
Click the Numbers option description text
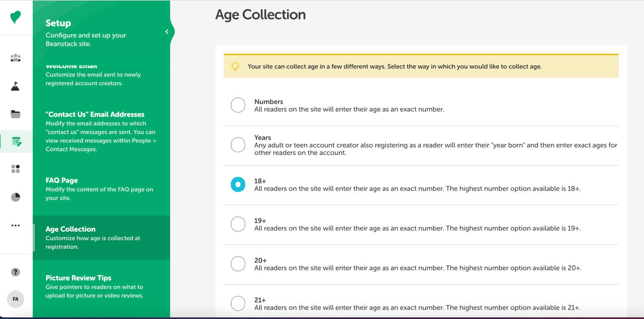(349, 109)
